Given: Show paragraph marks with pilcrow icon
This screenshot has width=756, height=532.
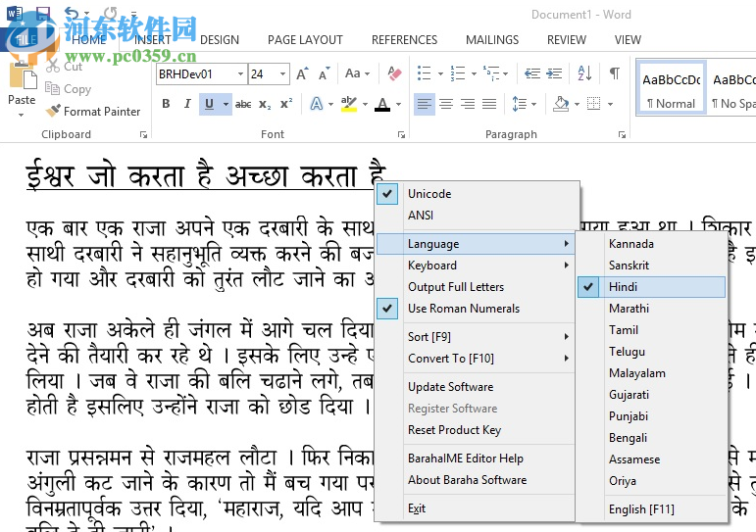Looking at the screenshot, I should coord(614,73).
